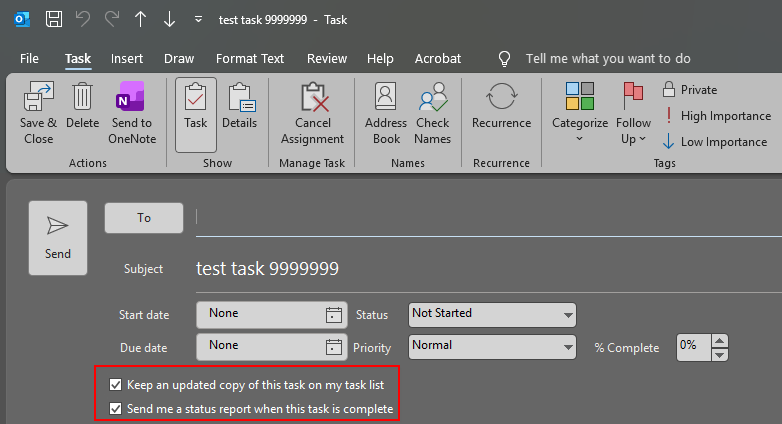Set Low Importance on the task
This screenshot has height=424, width=782.
coord(715,142)
